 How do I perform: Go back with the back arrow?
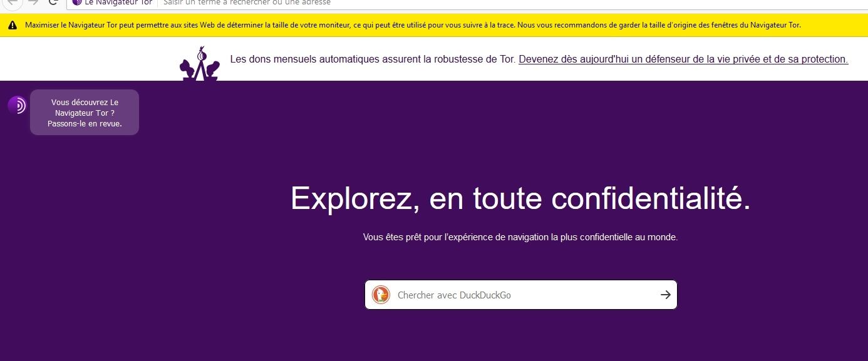coord(13,2)
